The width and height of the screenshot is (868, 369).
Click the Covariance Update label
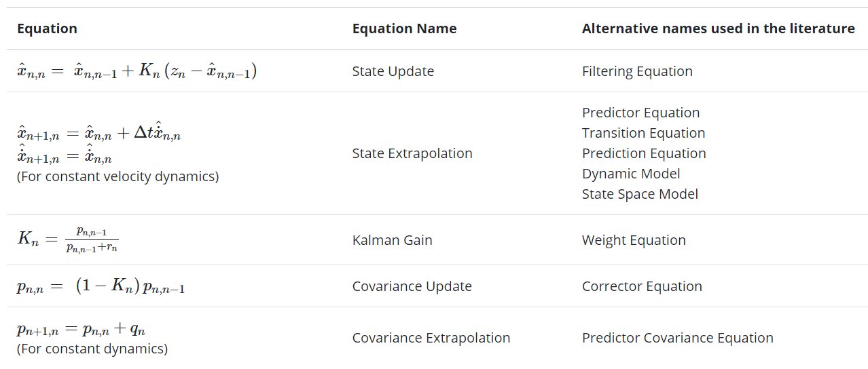click(412, 286)
